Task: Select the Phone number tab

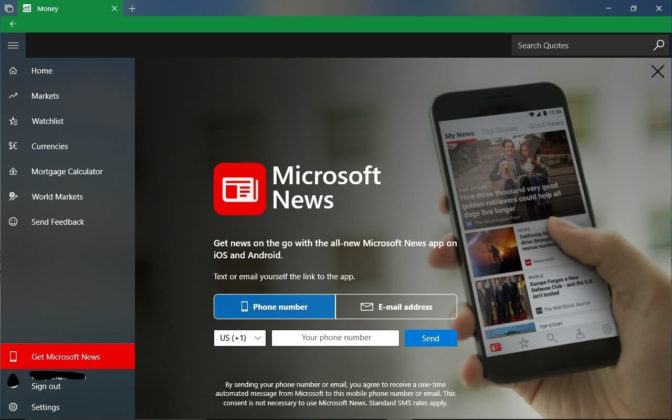Action: click(x=275, y=307)
